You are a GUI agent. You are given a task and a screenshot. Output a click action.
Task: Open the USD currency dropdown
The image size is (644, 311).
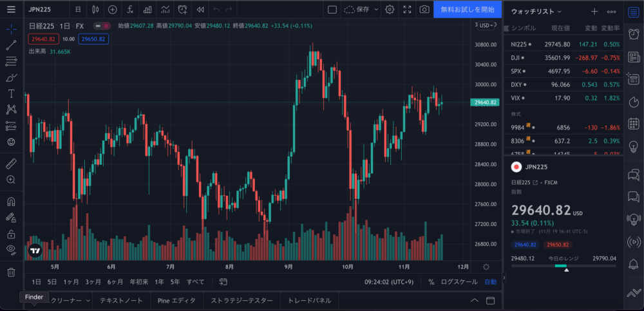tap(487, 26)
